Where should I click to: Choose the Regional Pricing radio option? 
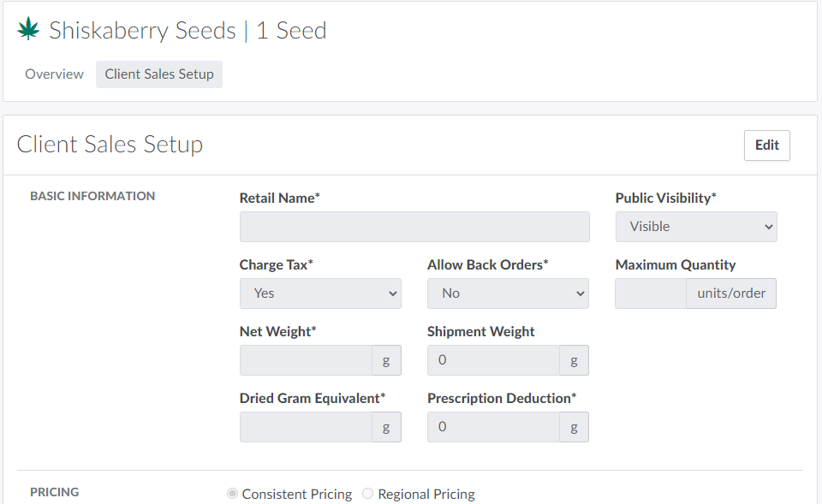coord(368,494)
